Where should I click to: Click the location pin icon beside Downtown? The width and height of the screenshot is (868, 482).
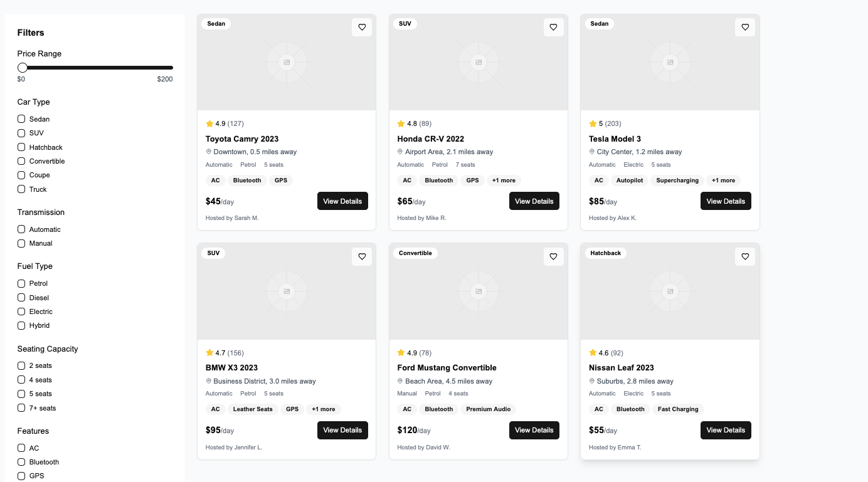pos(209,152)
